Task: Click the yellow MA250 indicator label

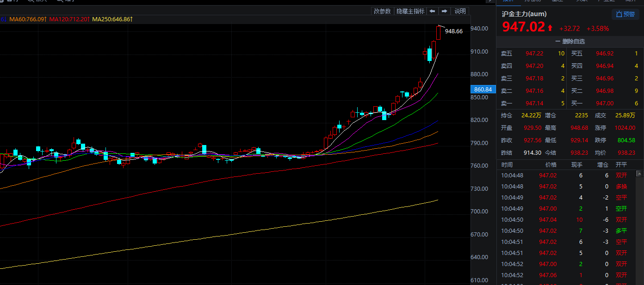Action: pos(112,19)
